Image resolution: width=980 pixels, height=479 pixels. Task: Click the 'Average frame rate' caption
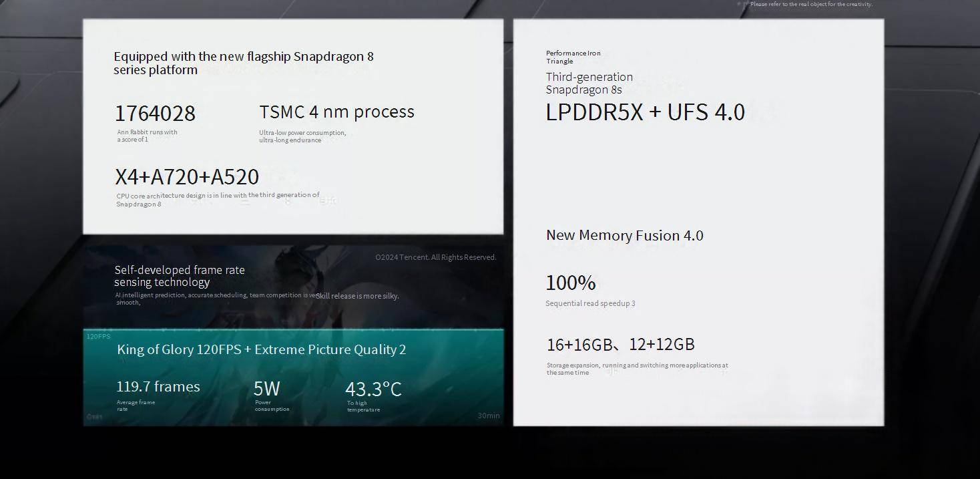click(x=136, y=406)
